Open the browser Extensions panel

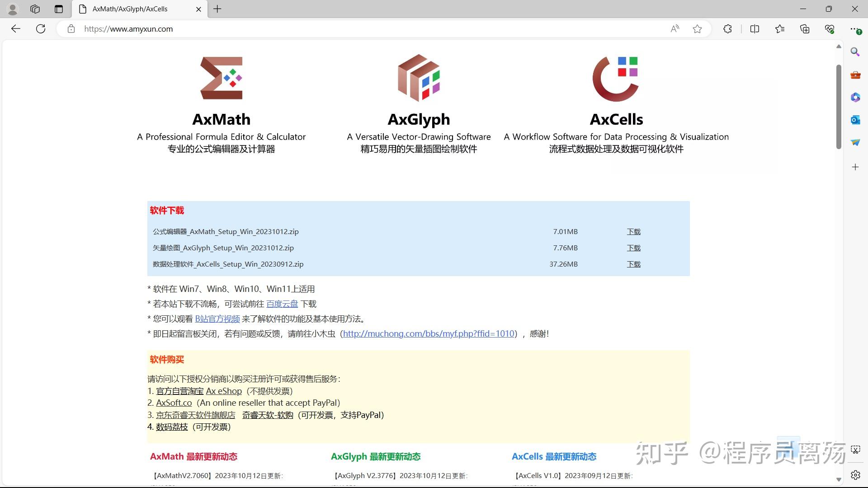coord(727,28)
